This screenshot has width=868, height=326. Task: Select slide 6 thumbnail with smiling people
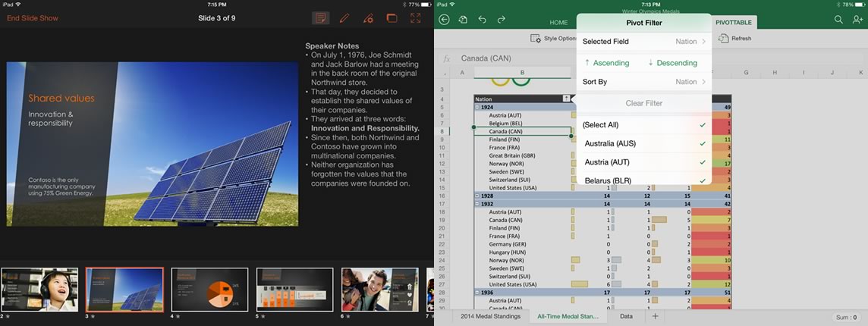pos(379,290)
